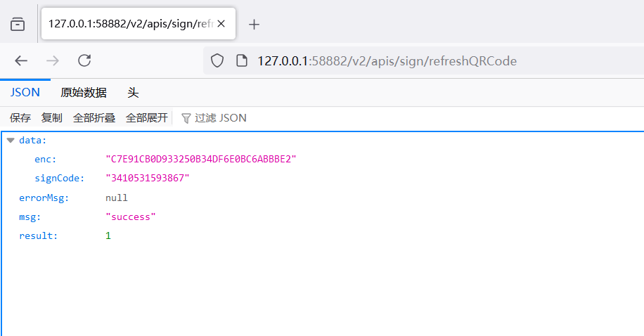
Task: Switch to the JSON tab
Action: (x=25, y=92)
